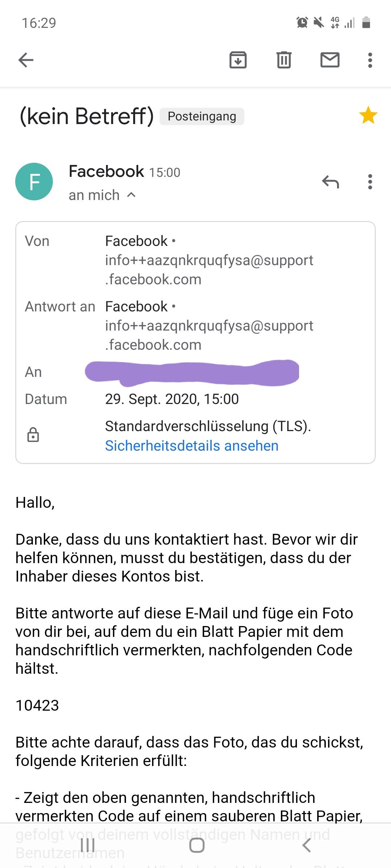Tap the back arrow to leave email
This screenshot has width=391, height=868.
pyautogui.click(x=26, y=60)
